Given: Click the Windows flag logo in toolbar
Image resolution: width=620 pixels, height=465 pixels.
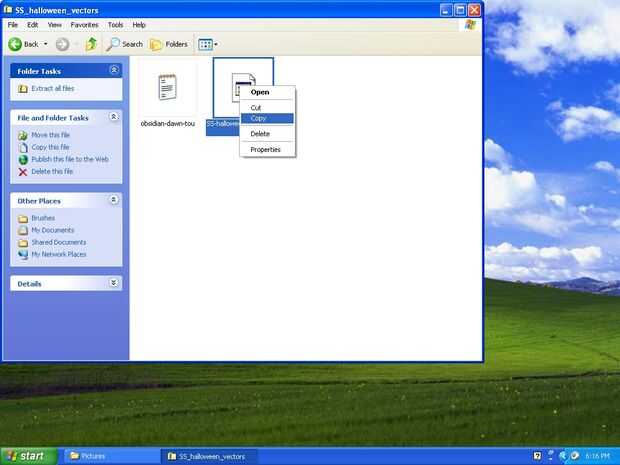Looking at the screenshot, I should coord(470,25).
